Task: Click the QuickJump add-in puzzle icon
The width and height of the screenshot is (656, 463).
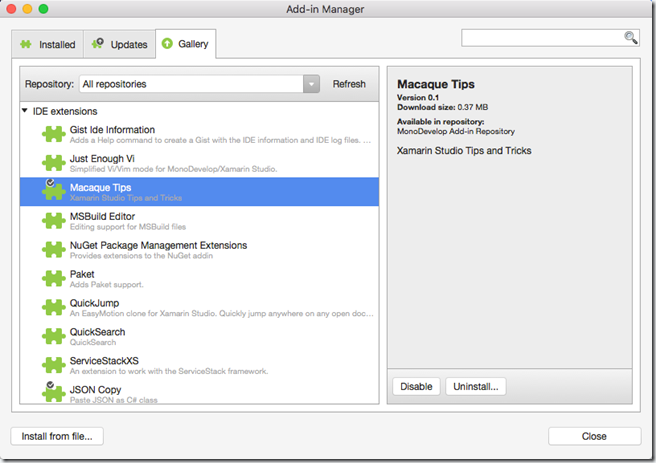Action: 54,307
